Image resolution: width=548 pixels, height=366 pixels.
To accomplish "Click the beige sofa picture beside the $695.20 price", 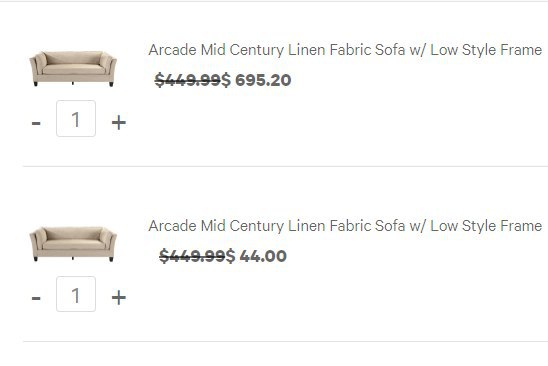I will 73,69.
